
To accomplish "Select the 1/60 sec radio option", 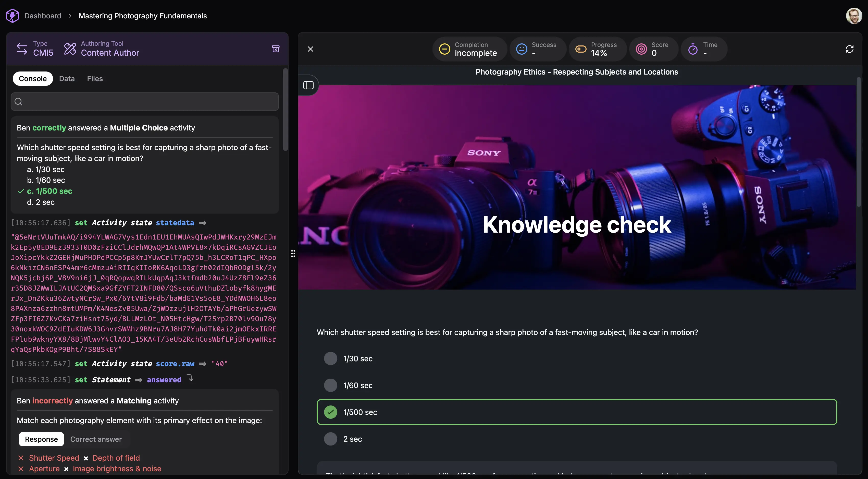I will click(x=331, y=385).
